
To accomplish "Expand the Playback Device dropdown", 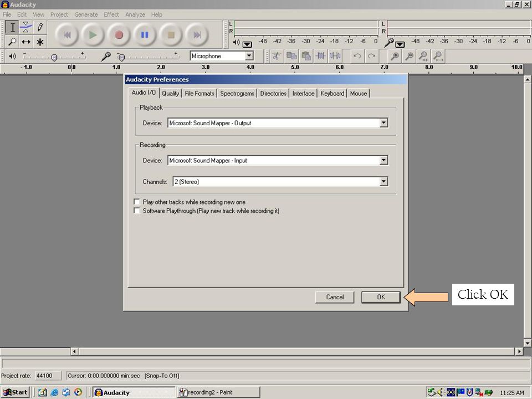I will (383, 123).
